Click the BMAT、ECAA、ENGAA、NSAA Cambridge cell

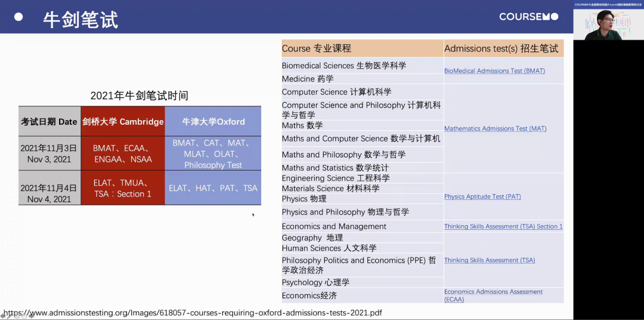123,153
